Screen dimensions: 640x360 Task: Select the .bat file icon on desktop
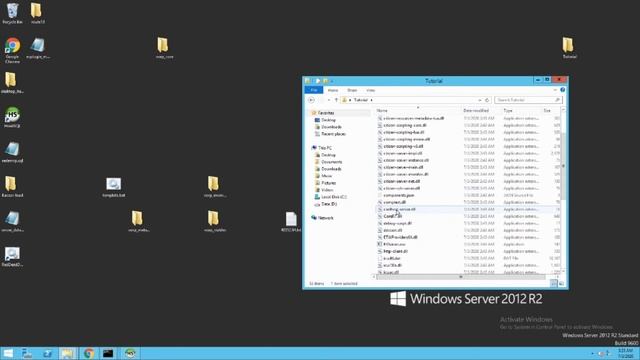click(113, 187)
